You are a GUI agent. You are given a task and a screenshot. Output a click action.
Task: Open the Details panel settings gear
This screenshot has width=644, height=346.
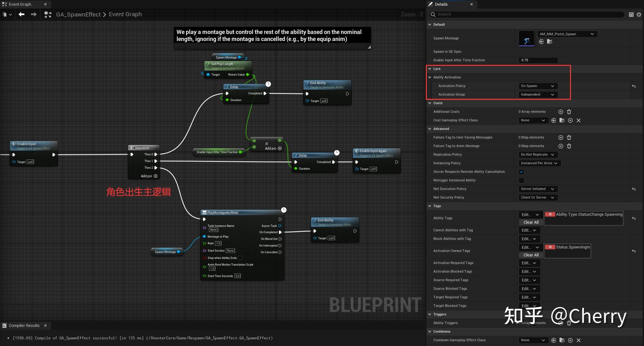click(x=639, y=15)
